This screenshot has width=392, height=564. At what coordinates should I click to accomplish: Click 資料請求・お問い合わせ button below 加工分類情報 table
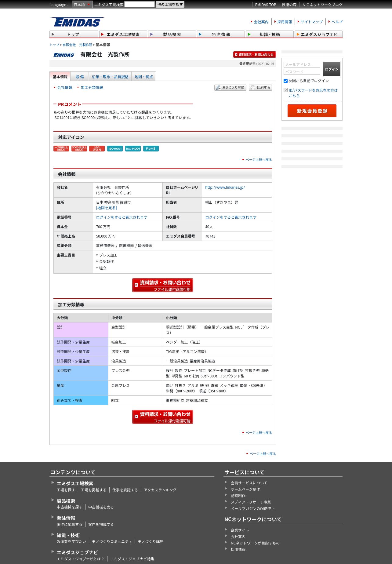click(x=163, y=417)
